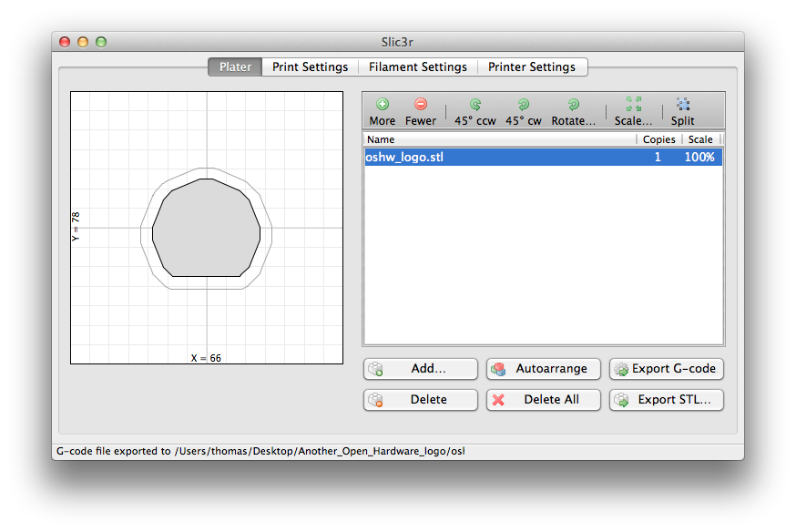
Task: Open the Filament Settings tab
Action: click(x=417, y=66)
